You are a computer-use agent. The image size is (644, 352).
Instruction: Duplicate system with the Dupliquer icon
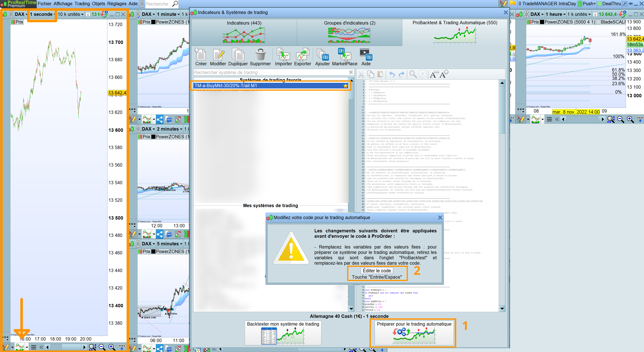click(x=238, y=57)
